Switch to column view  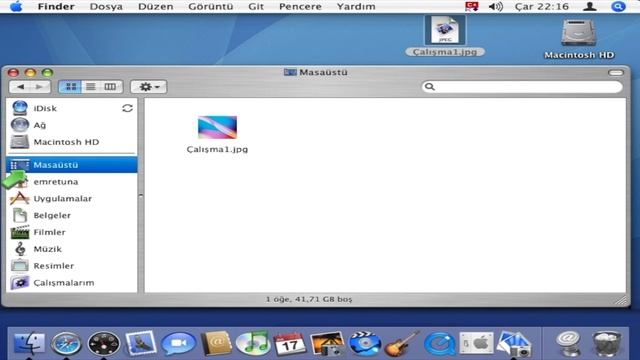tap(110, 87)
